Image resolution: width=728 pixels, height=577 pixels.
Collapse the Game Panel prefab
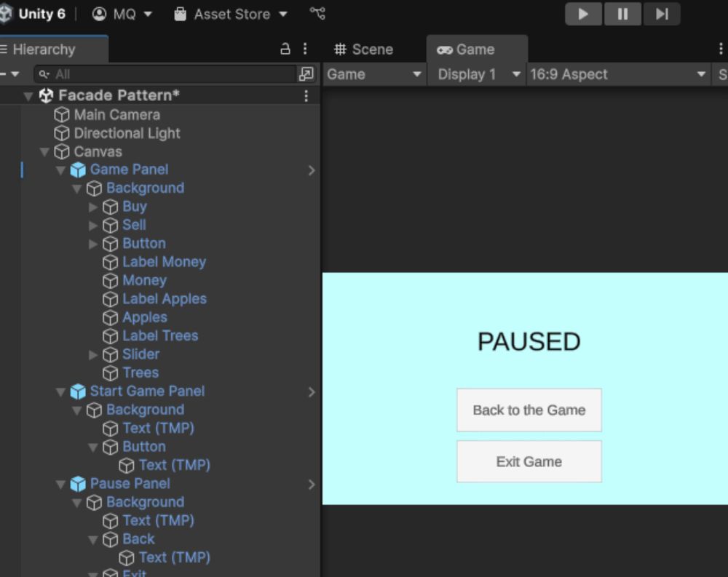[60, 170]
